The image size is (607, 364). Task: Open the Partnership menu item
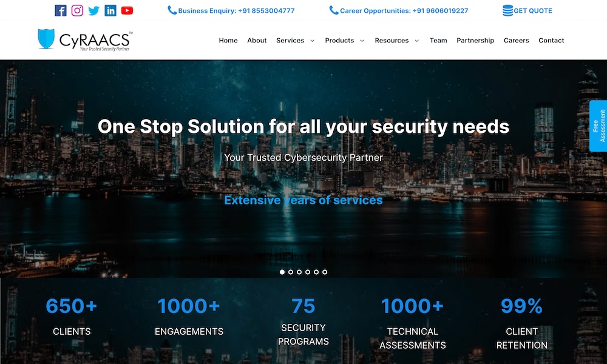(475, 40)
